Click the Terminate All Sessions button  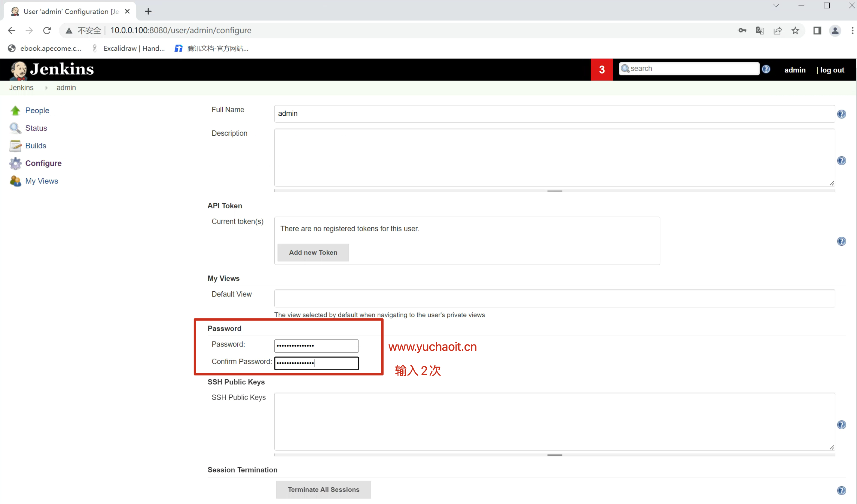[323, 489]
